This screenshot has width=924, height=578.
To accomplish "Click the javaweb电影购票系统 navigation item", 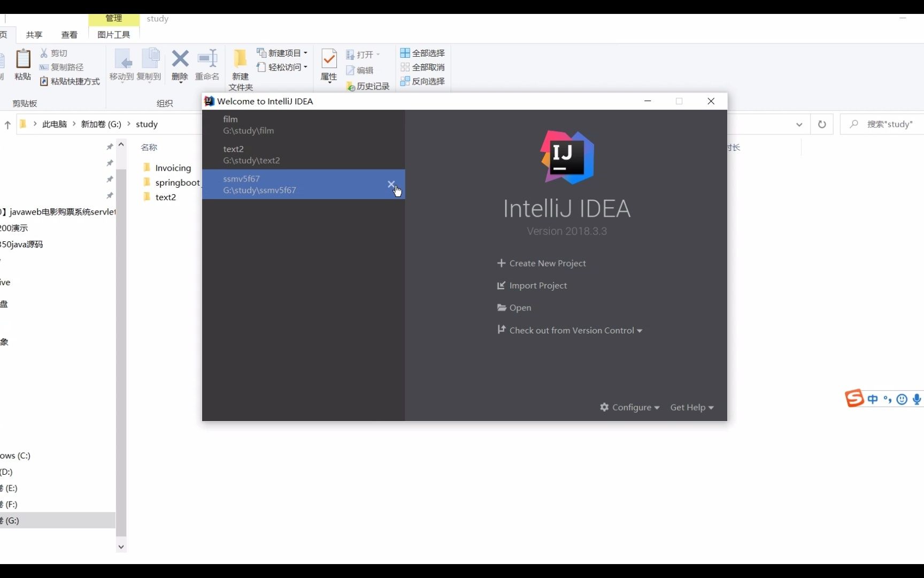I will click(x=58, y=212).
